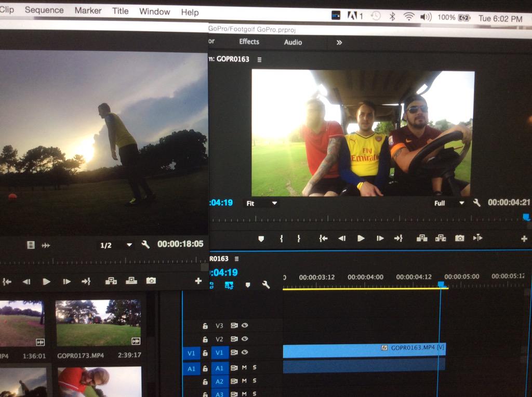Open program monitor button editor plus
532x397 pixels.
point(524,239)
